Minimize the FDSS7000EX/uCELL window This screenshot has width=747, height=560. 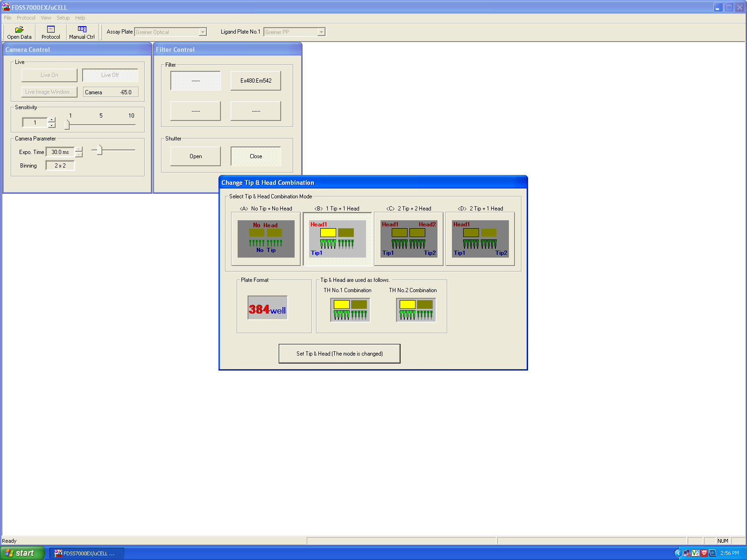[718, 7]
